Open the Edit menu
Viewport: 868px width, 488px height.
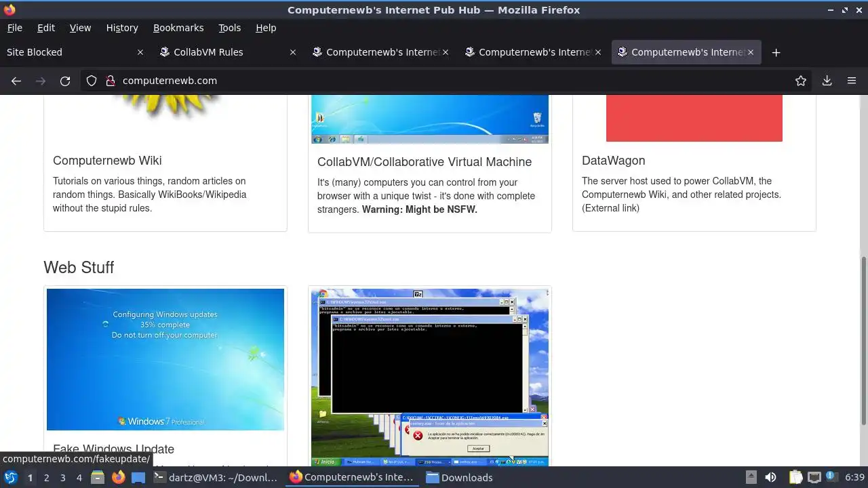point(46,28)
